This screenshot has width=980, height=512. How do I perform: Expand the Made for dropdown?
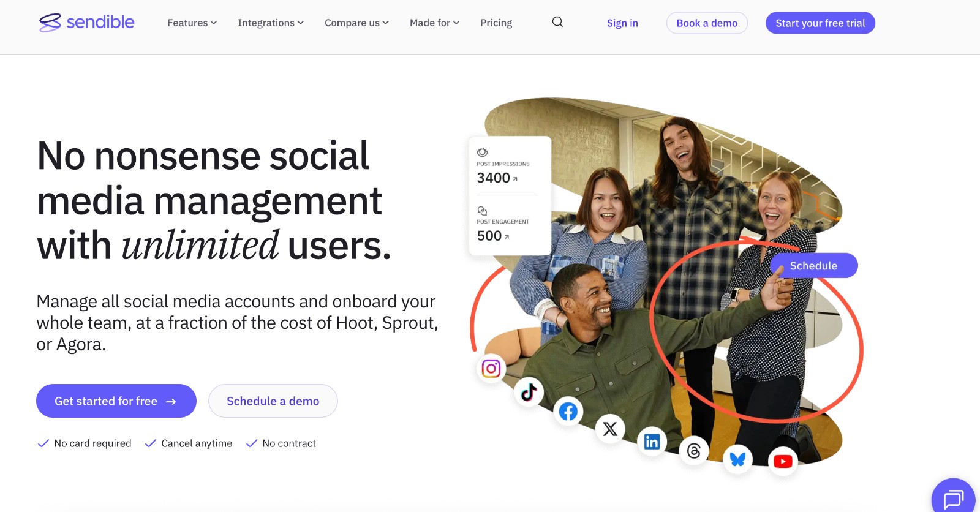tap(434, 23)
